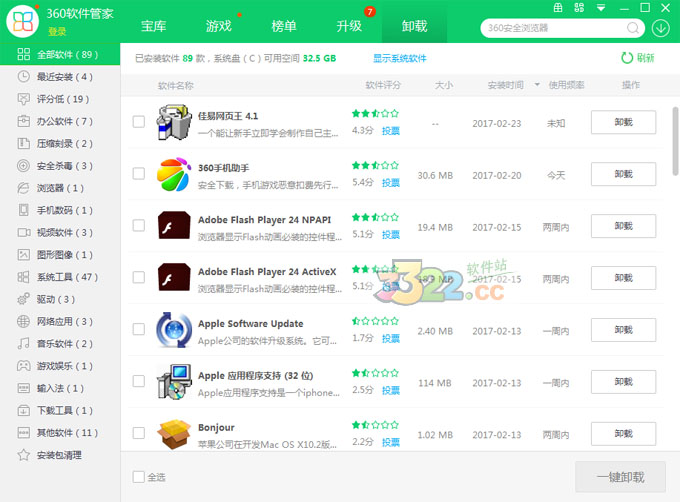Click the 安全杀毒 category icon
Image resolution: width=680 pixels, height=502 pixels.
click(x=23, y=166)
